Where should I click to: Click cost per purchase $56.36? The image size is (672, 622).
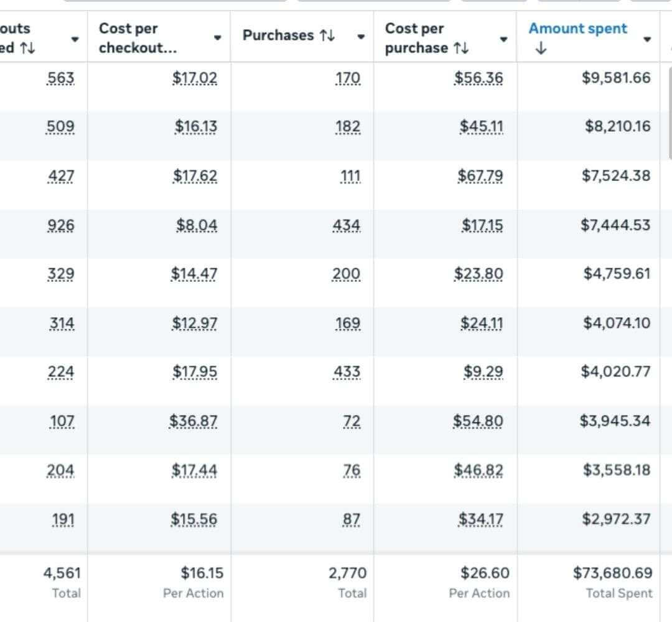[478, 78]
